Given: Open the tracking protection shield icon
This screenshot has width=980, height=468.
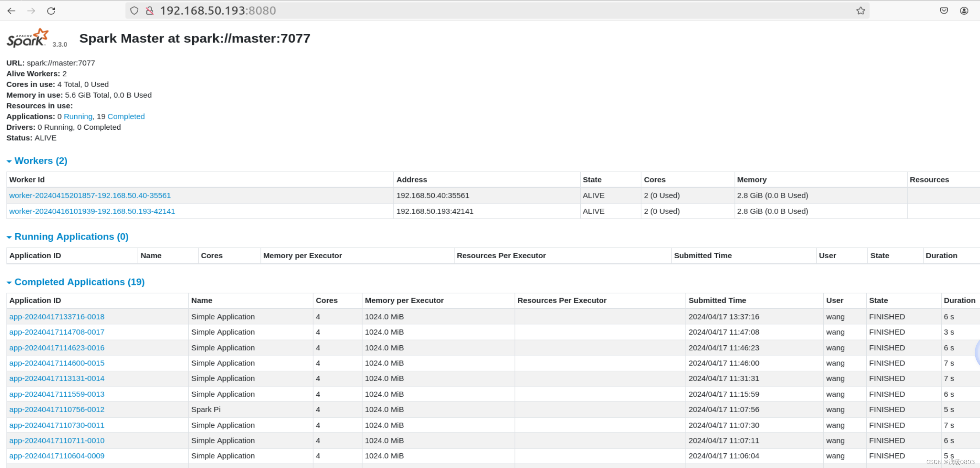Looking at the screenshot, I should click(x=134, y=11).
